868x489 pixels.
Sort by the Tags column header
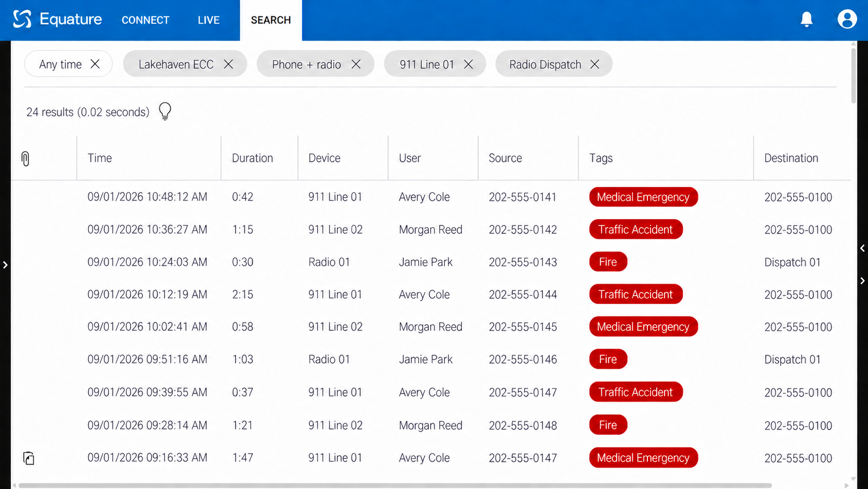[601, 158]
